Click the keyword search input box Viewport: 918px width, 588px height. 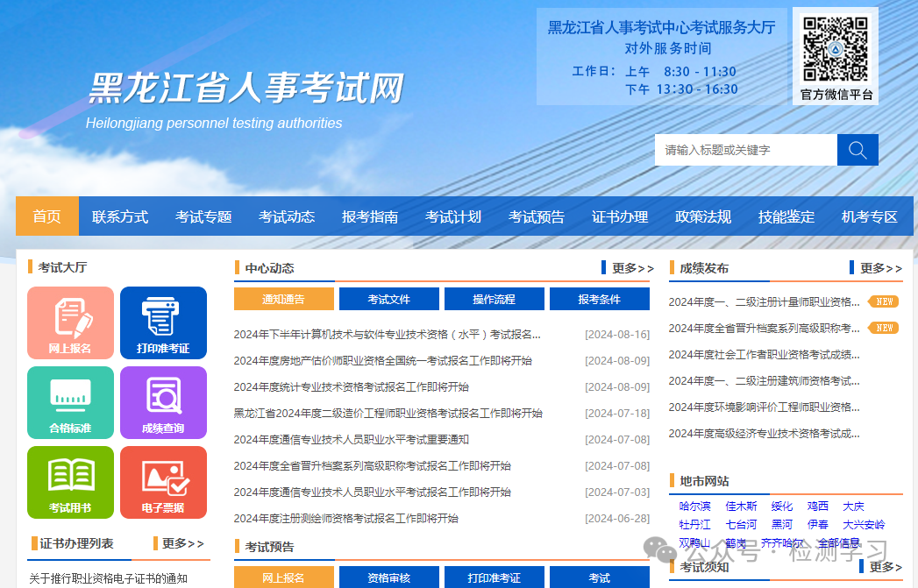point(745,149)
